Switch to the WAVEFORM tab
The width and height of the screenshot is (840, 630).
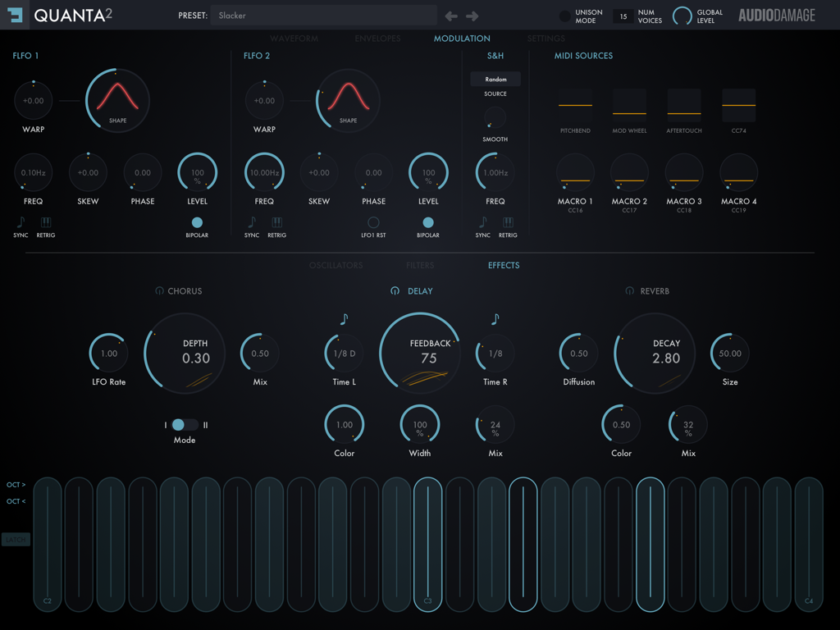(294, 38)
